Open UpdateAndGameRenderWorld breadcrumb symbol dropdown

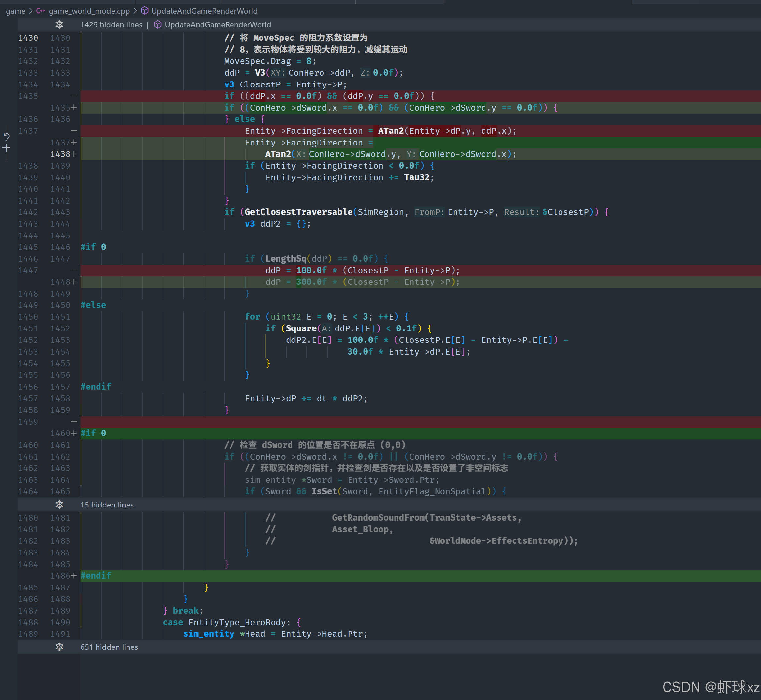pyautogui.click(x=204, y=11)
